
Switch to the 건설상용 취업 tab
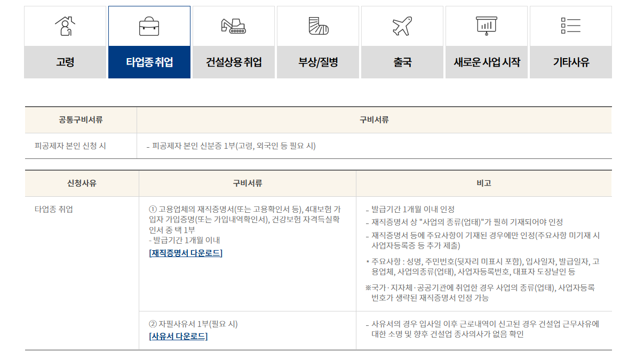[233, 62]
